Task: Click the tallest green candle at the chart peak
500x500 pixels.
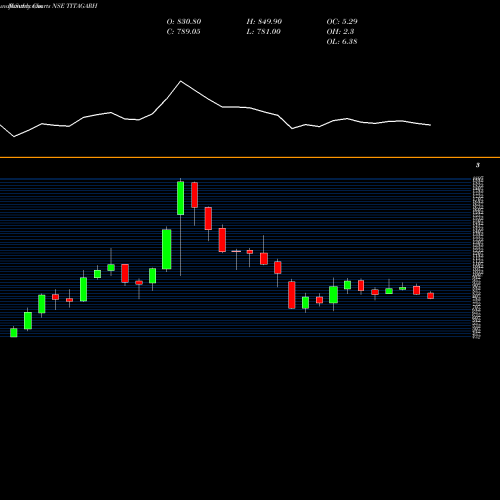Action: coord(180,198)
